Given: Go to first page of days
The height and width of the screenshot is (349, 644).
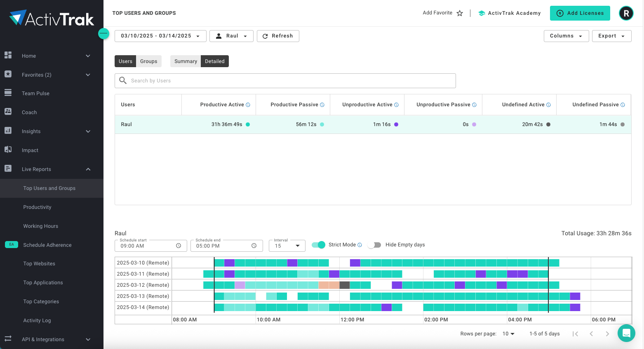Looking at the screenshot, I should tap(576, 334).
